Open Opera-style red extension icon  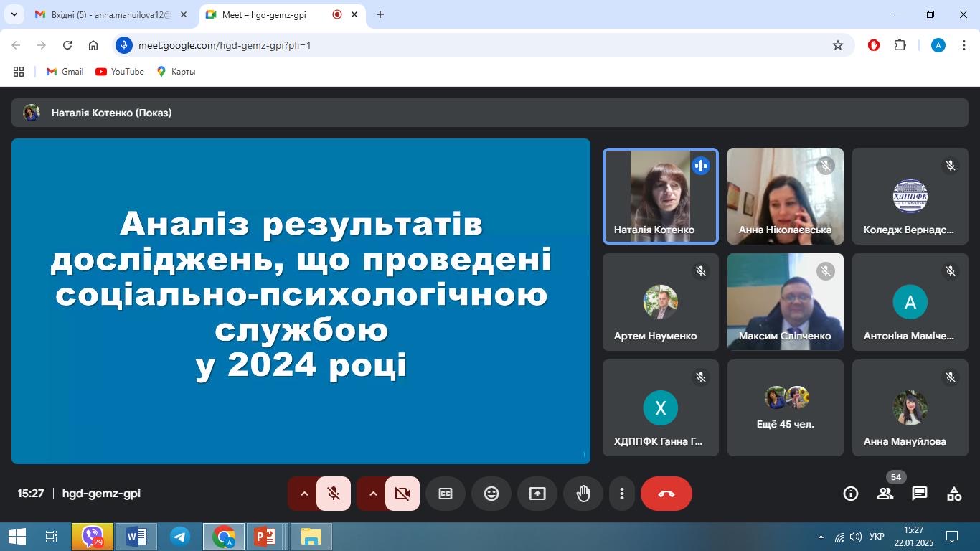pyautogui.click(x=874, y=45)
